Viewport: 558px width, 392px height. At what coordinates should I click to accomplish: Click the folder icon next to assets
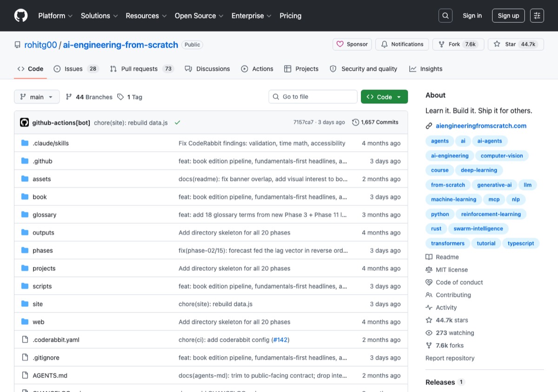25,179
